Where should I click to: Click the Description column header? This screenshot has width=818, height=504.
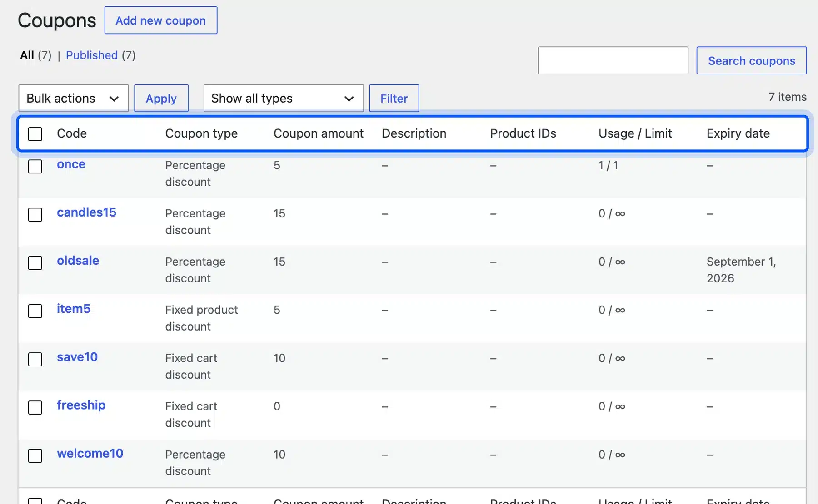tap(414, 133)
